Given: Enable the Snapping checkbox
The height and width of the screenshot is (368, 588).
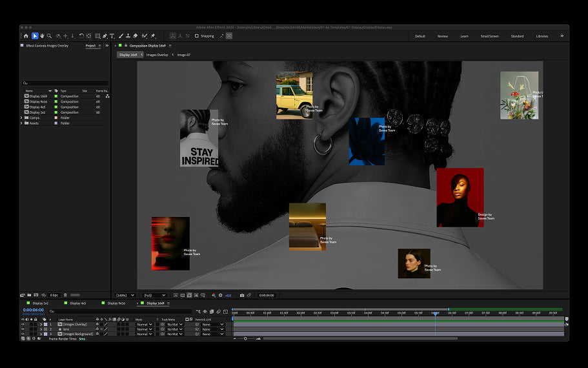Looking at the screenshot, I should [196, 36].
